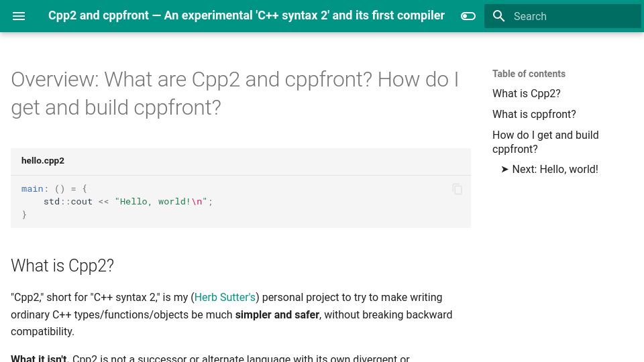
Task: Open the Herb Sutter's link
Action: (x=225, y=297)
